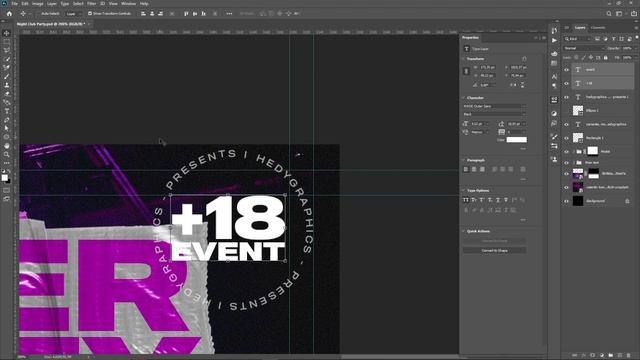Toggle Show Transform Controls checkbox

pos(90,13)
